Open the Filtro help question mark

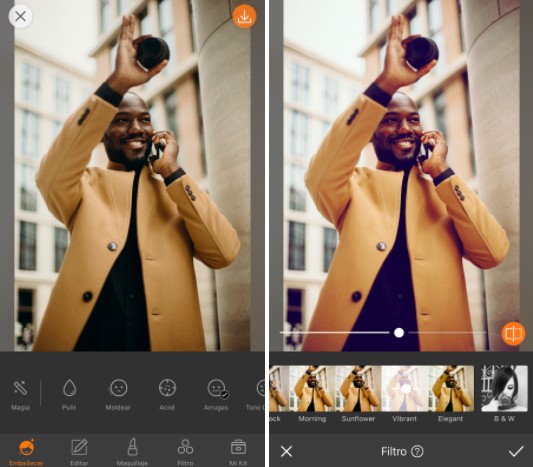coord(417,451)
